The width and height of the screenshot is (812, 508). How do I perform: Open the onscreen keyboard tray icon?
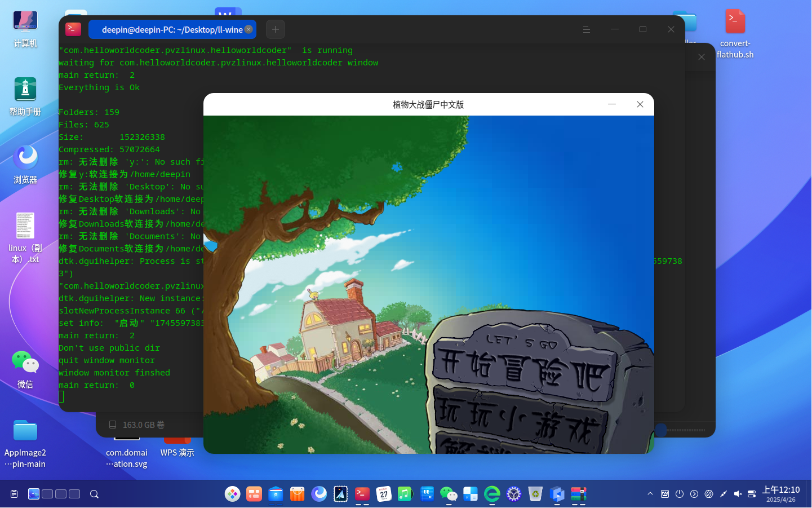tap(665, 494)
